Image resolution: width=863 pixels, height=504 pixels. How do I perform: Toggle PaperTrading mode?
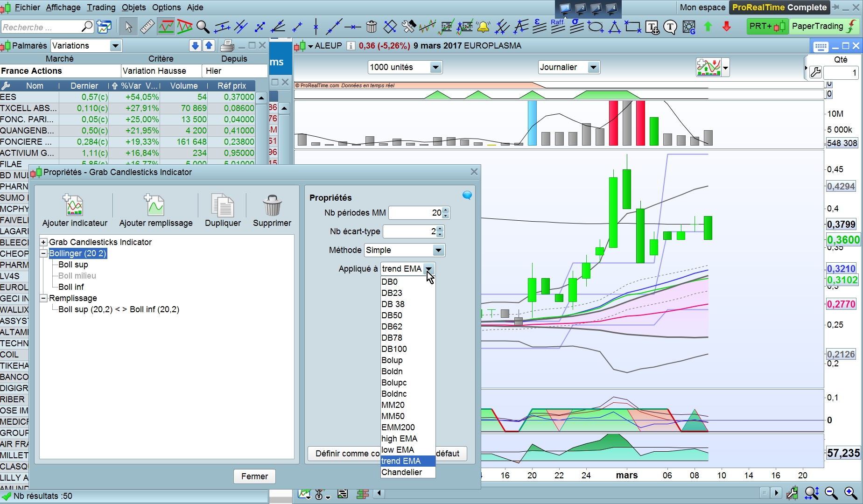[824, 26]
